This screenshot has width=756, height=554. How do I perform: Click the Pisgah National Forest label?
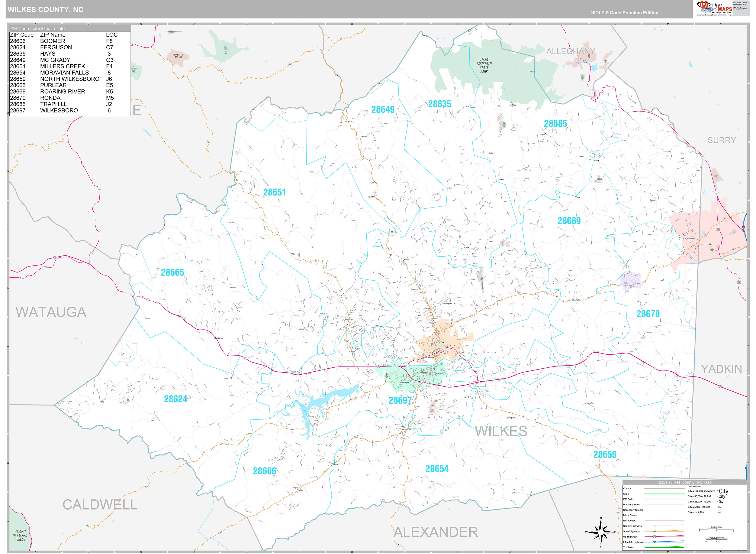[x=20, y=535]
